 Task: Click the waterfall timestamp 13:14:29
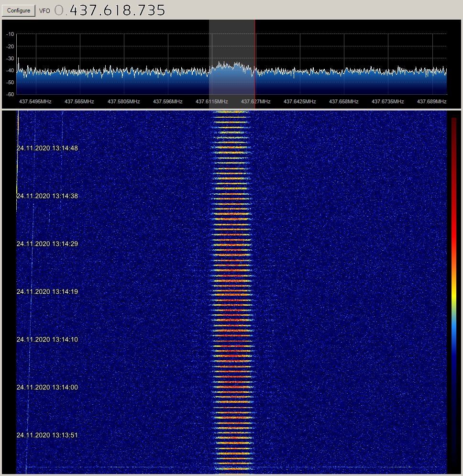47,244
